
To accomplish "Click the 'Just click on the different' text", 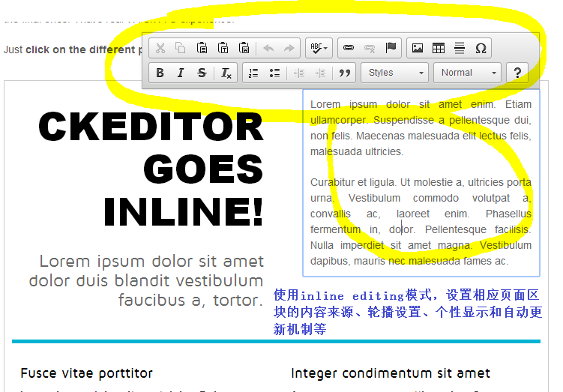I will pyautogui.click(x=70, y=49).
